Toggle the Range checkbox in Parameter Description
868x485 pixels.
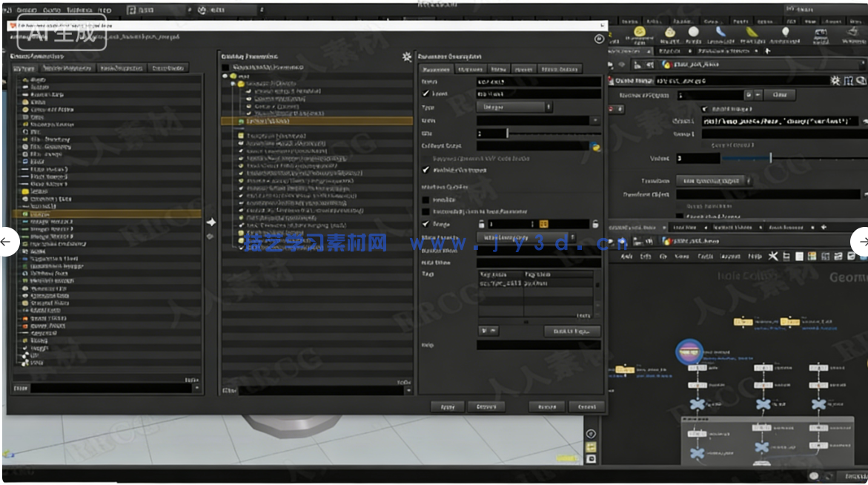point(425,224)
